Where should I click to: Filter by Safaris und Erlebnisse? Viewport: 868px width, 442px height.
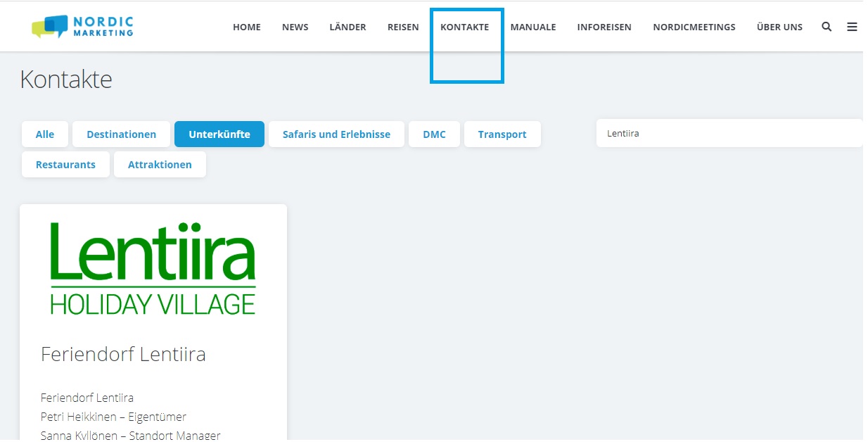click(336, 134)
